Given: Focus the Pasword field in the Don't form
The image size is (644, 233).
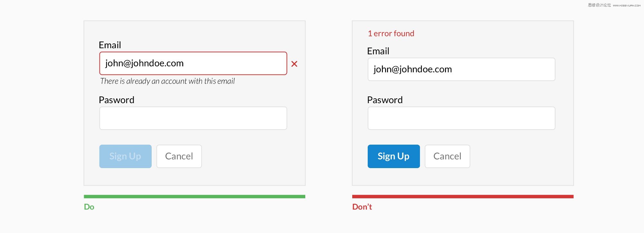Looking at the screenshot, I should coord(461,118).
